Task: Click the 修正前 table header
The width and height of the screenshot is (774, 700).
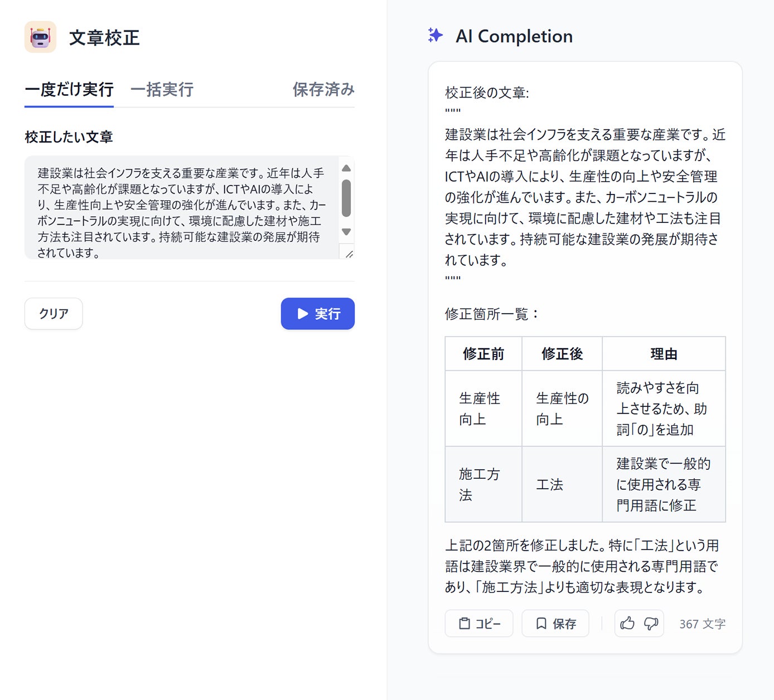Action: (483, 354)
